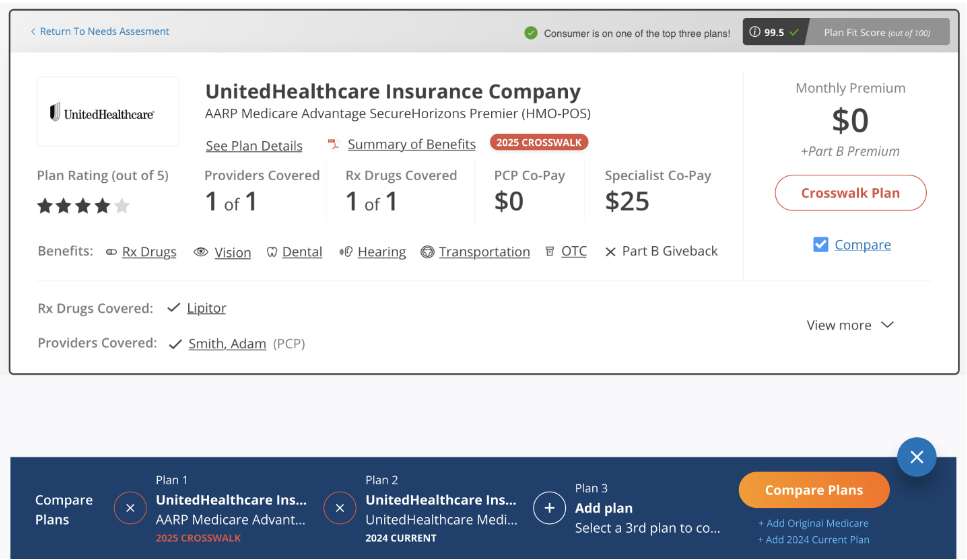Click + Add Original Medicare

tap(813, 523)
